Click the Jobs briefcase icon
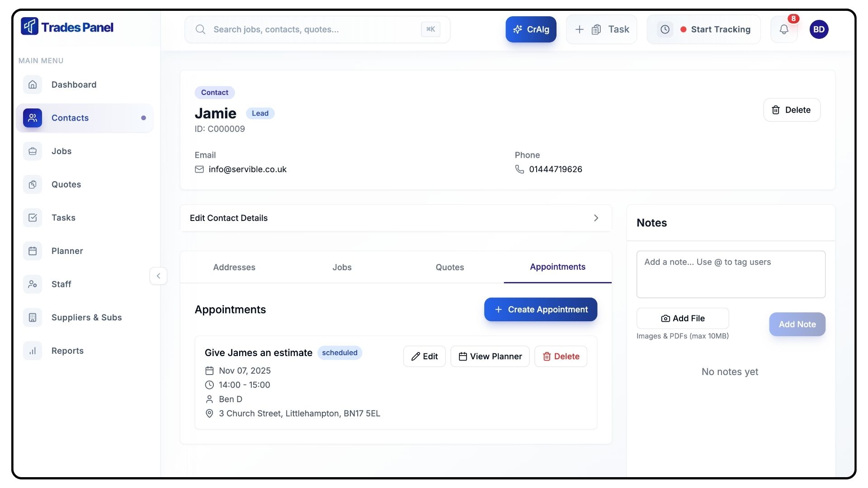Screen dimensions: 868x488 pos(33,151)
